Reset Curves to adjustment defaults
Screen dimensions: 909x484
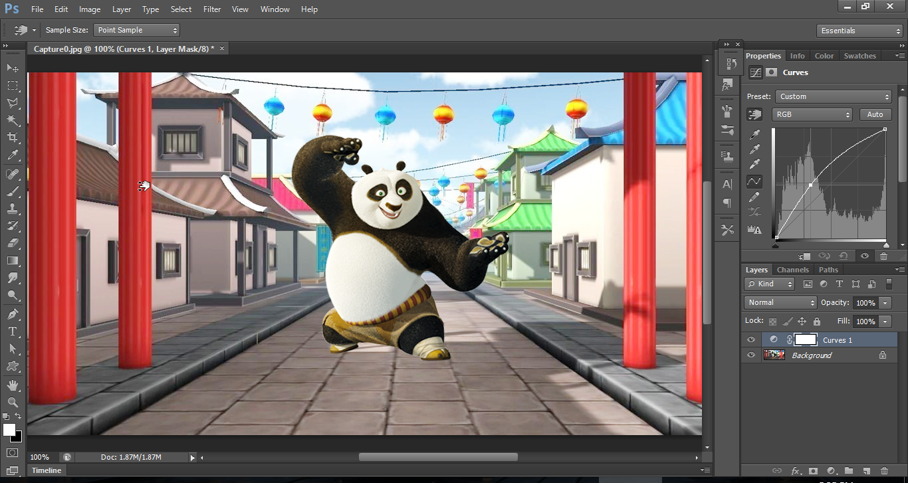[x=843, y=256]
